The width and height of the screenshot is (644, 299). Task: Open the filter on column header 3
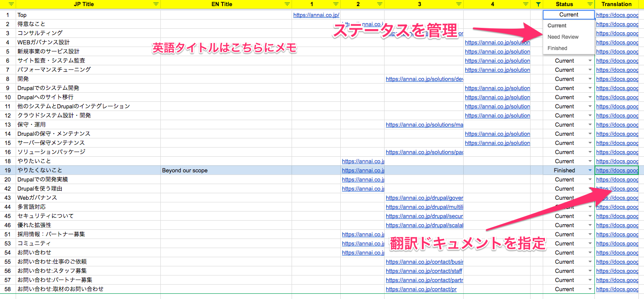459,4
